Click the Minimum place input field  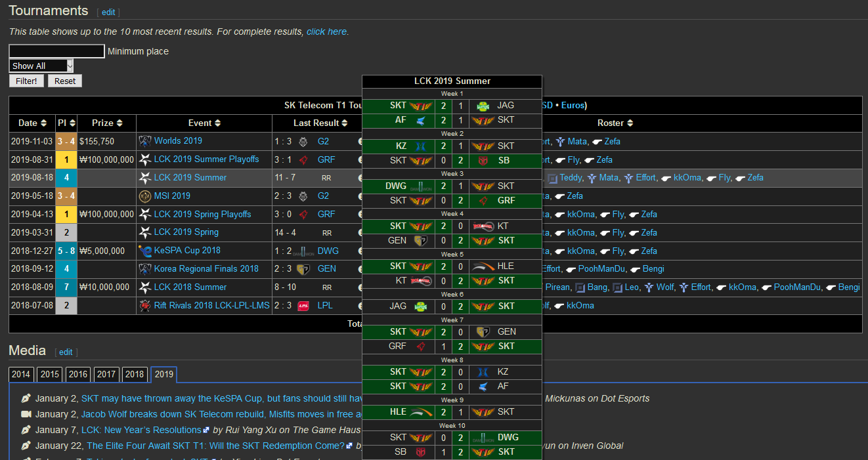click(57, 51)
